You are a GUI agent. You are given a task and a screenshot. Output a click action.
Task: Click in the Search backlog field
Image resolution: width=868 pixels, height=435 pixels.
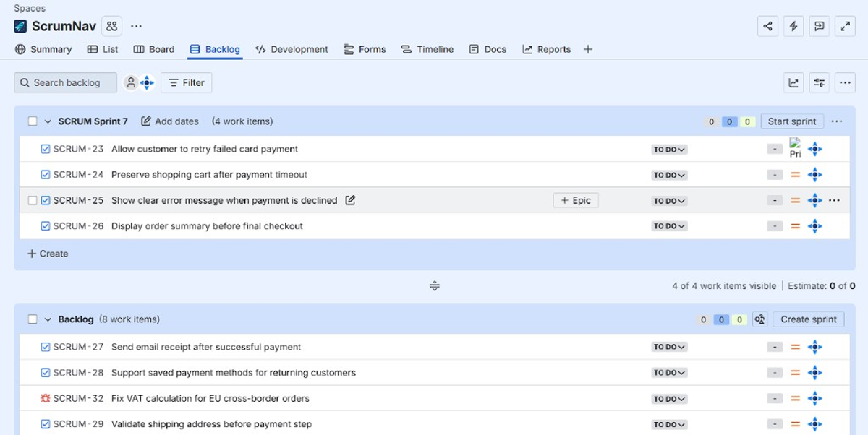click(x=65, y=82)
